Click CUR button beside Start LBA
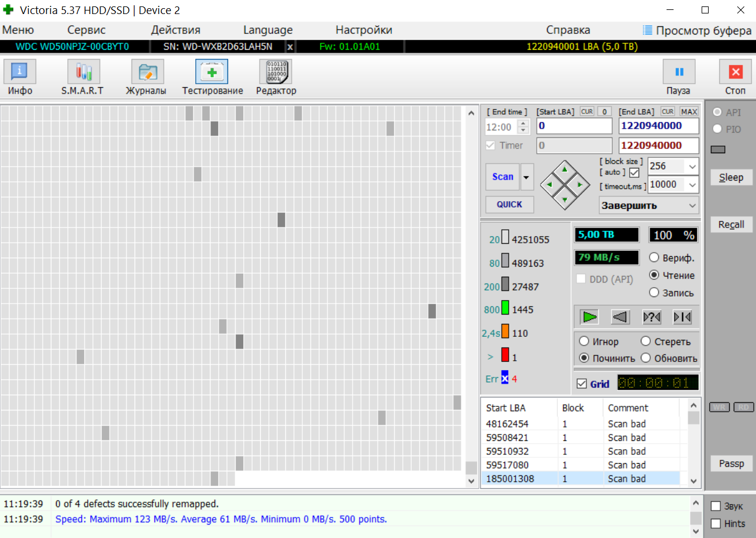Screen dimensions: 756x538 tap(587, 112)
